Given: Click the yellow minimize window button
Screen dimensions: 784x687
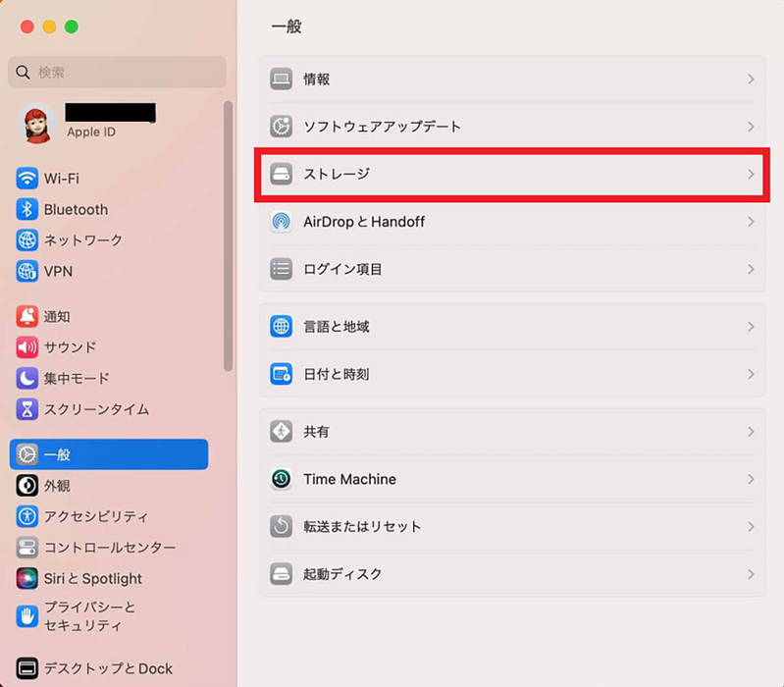Looking at the screenshot, I should coord(49,26).
